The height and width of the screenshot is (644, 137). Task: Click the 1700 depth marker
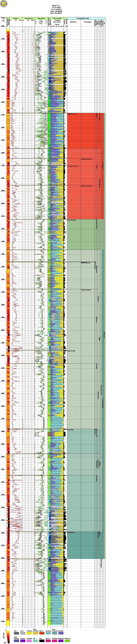coord(3,39)
